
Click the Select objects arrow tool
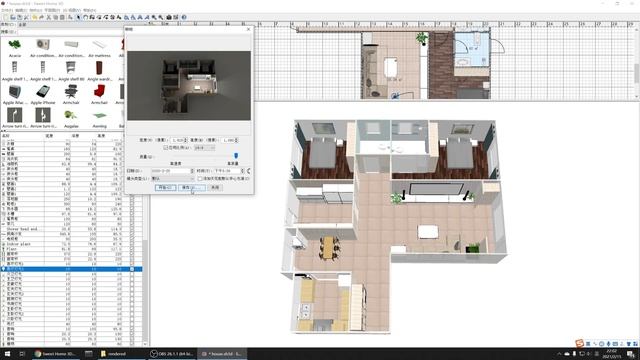[78, 17]
